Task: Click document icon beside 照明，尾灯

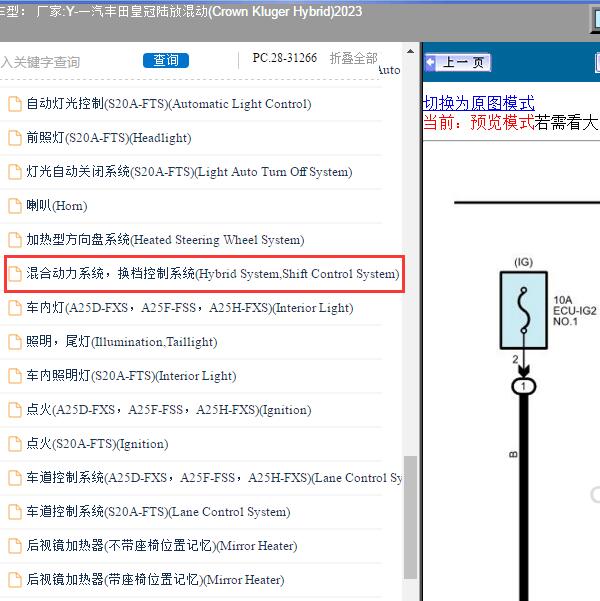Action: [x=15, y=342]
